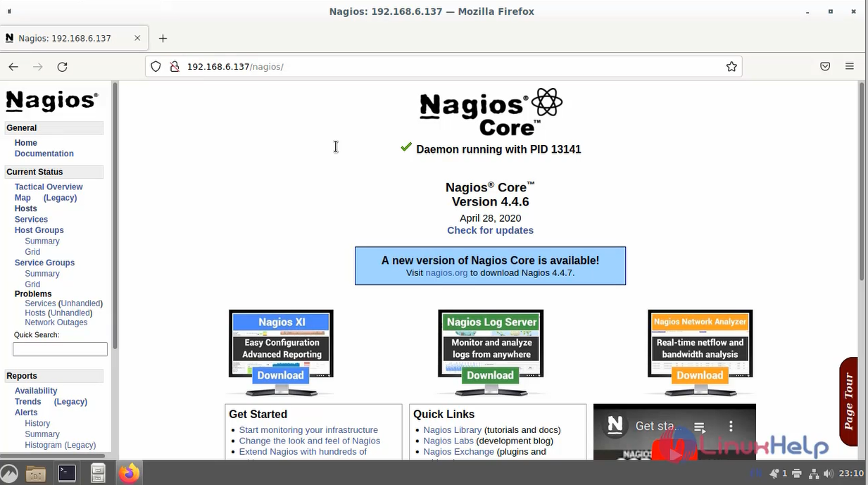Viewport: 868px width, 485px height.
Task: Open the Nagios Library quick link
Action: pyautogui.click(x=452, y=430)
